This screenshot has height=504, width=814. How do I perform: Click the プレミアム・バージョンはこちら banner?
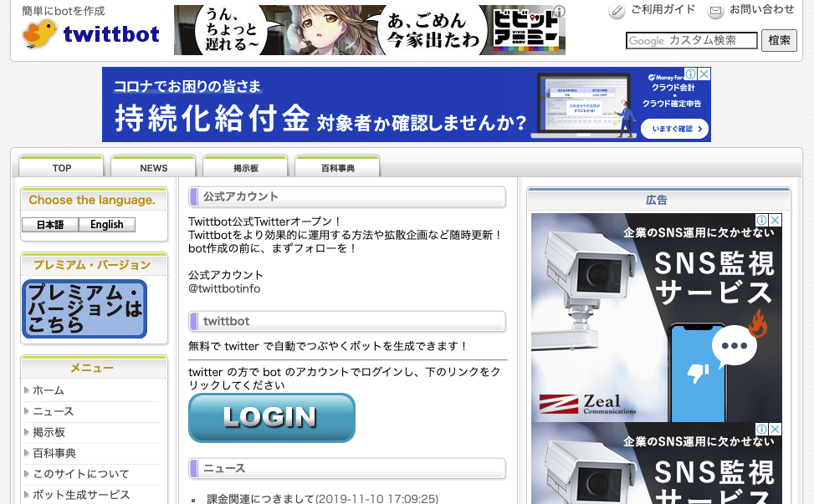point(84,308)
